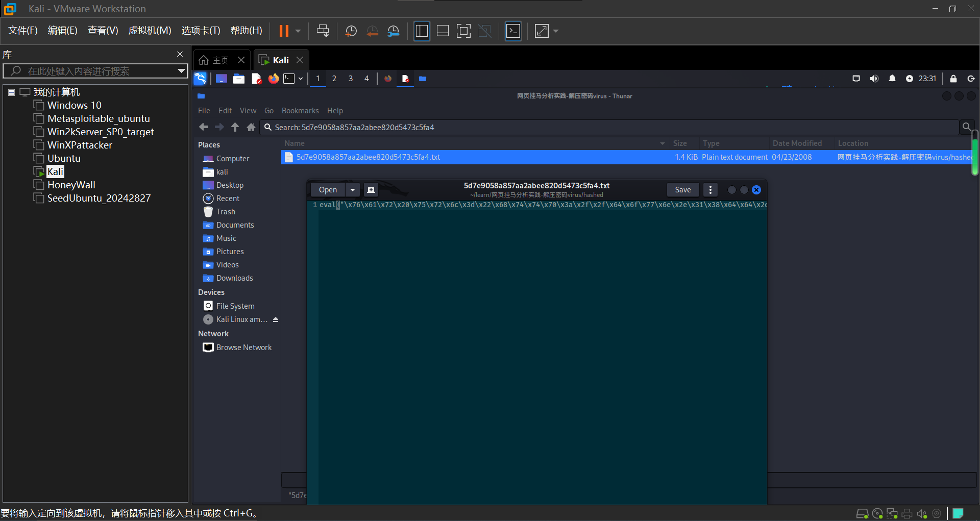Image resolution: width=980 pixels, height=521 pixels.
Task: Open the Kali notifications bell
Action: (892, 79)
